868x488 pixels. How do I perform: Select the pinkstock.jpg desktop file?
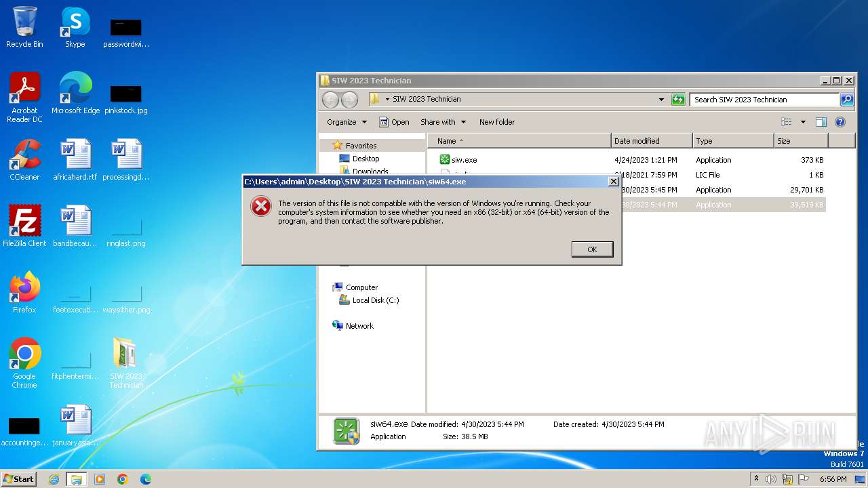[126, 98]
